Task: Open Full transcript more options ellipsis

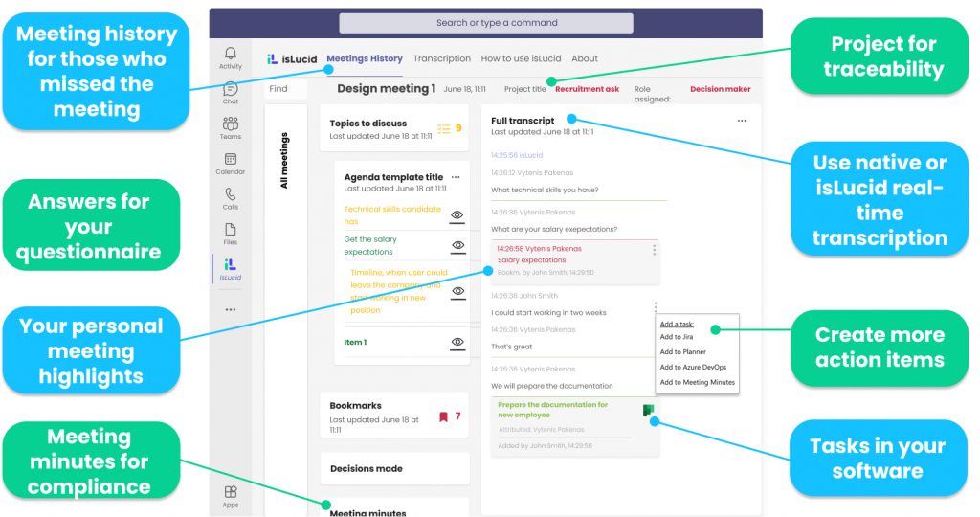Action: [x=742, y=121]
